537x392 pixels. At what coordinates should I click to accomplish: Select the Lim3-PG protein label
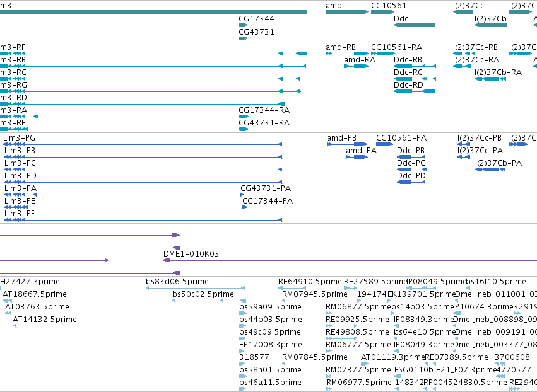point(19,138)
